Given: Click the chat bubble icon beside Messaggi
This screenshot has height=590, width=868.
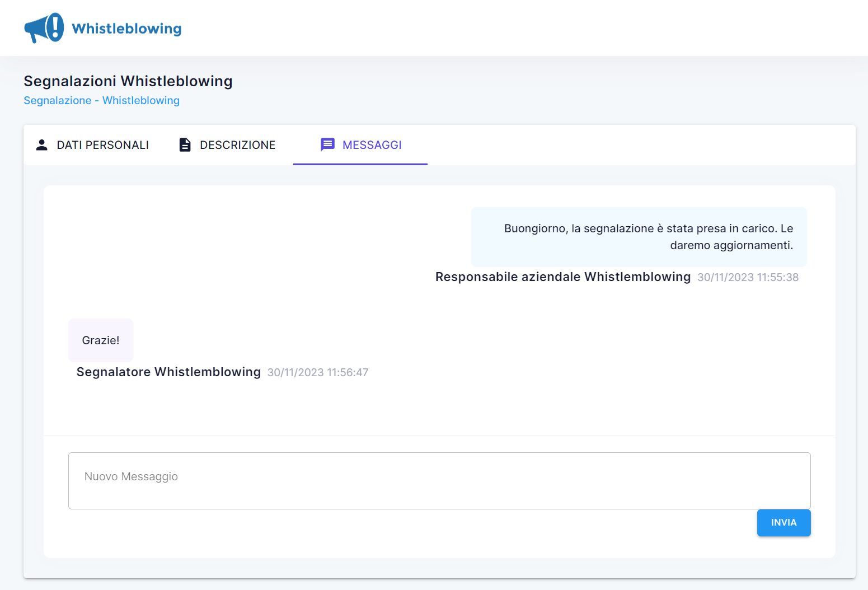Looking at the screenshot, I should pyautogui.click(x=327, y=145).
